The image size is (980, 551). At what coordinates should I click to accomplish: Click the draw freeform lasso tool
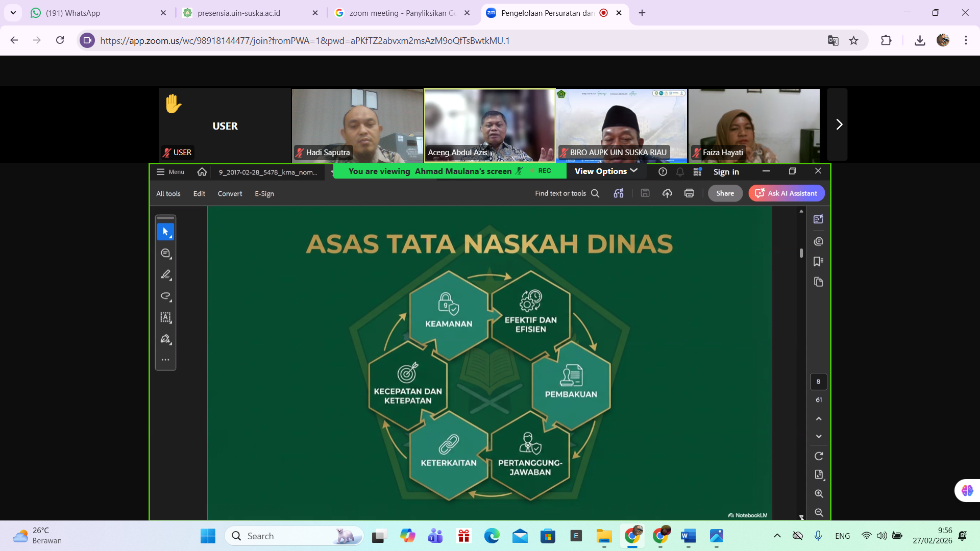(165, 296)
